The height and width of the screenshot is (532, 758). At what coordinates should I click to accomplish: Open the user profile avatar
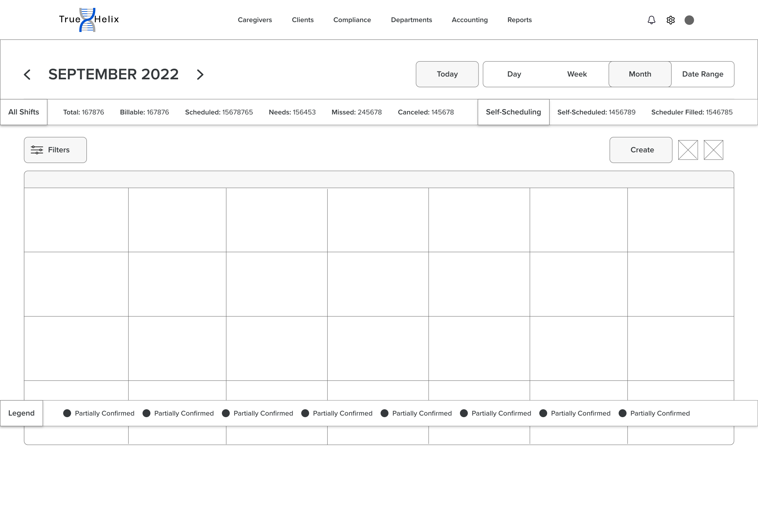(689, 20)
